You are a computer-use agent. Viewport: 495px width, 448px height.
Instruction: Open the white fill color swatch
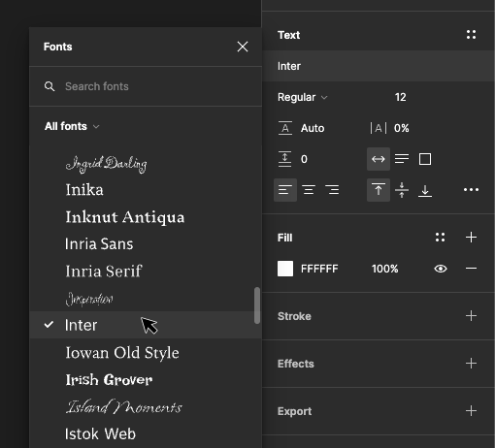pyautogui.click(x=285, y=269)
